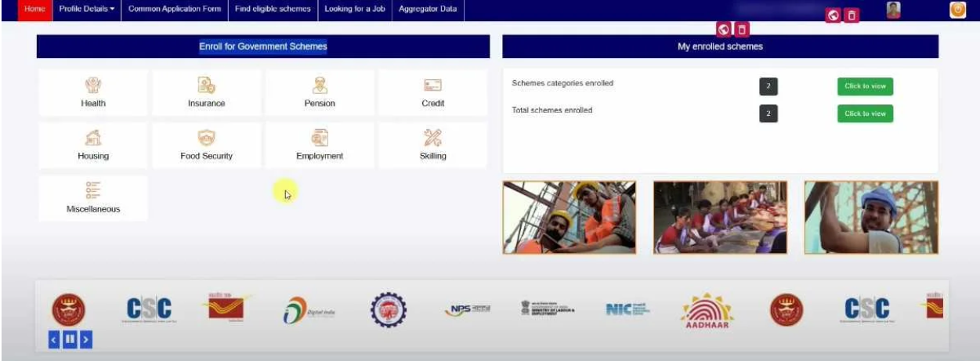Expand the Profile Details dropdown
980x361 pixels.
86,9
